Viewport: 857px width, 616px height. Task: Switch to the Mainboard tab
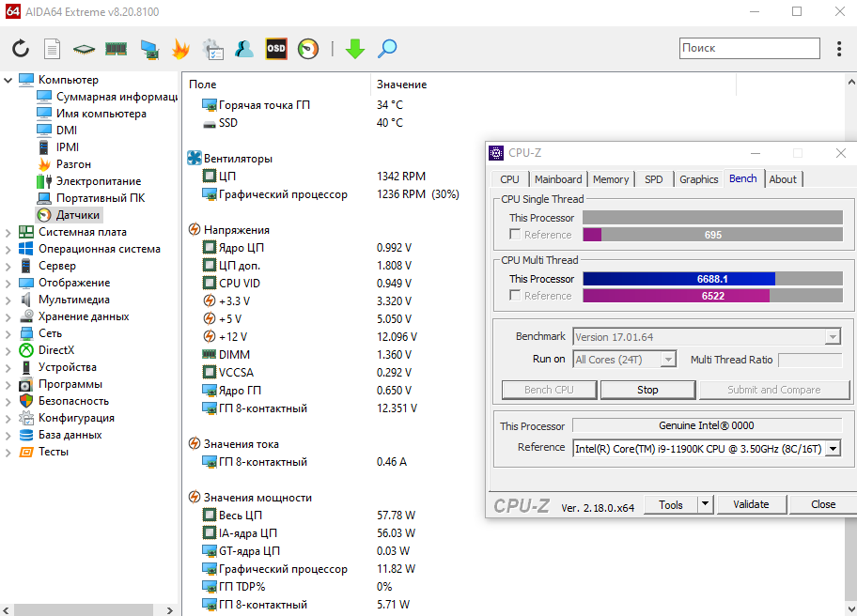click(x=558, y=179)
